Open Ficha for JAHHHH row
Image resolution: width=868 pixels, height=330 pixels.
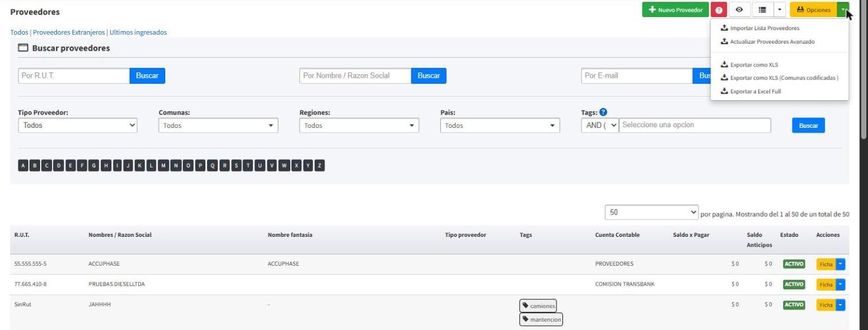tap(826, 305)
